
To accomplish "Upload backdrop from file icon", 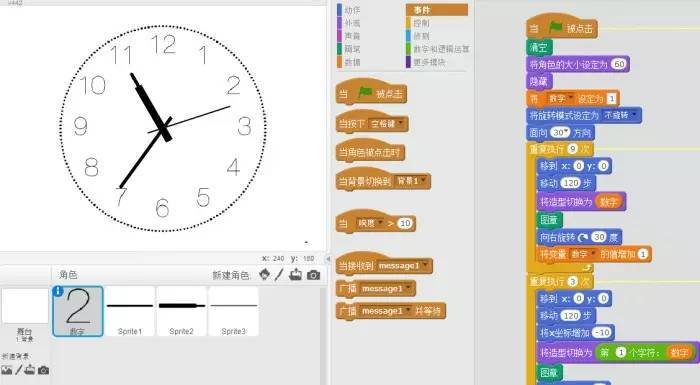I will [x=30, y=370].
